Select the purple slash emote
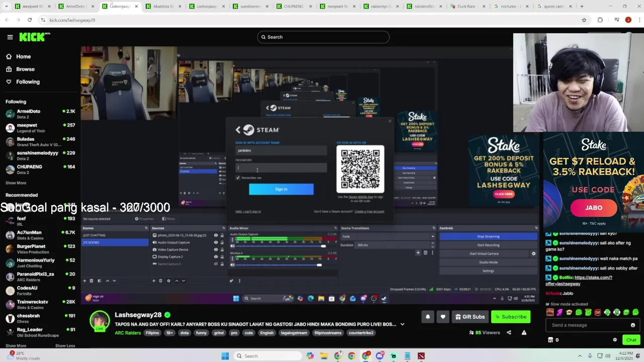The image size is (644, 362). 559,312
